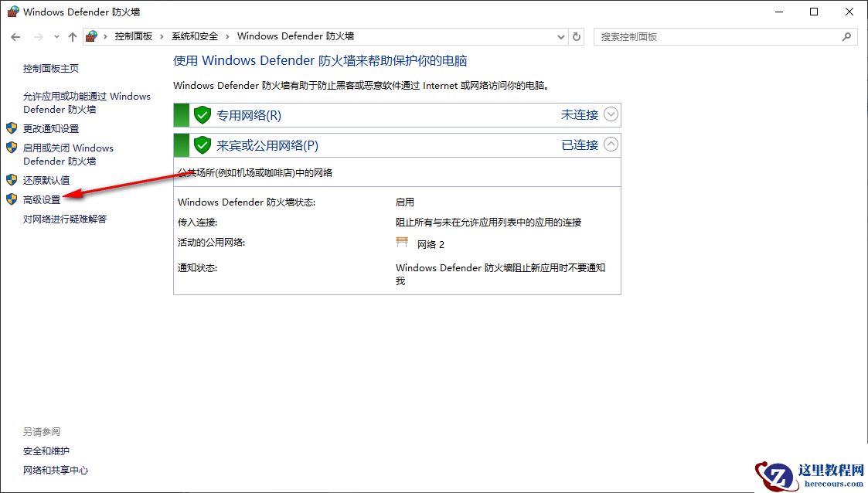868x493 pixels.
Task: Open the address bar dropdown arrow
Action: [x=560, y=36]
